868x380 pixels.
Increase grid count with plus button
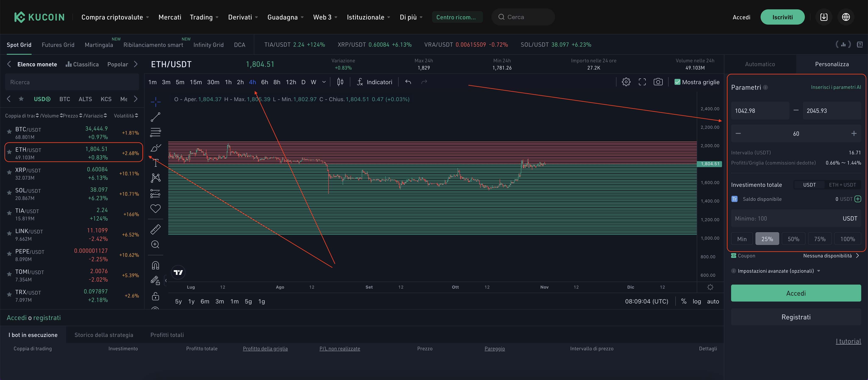(x=854, y=134)
